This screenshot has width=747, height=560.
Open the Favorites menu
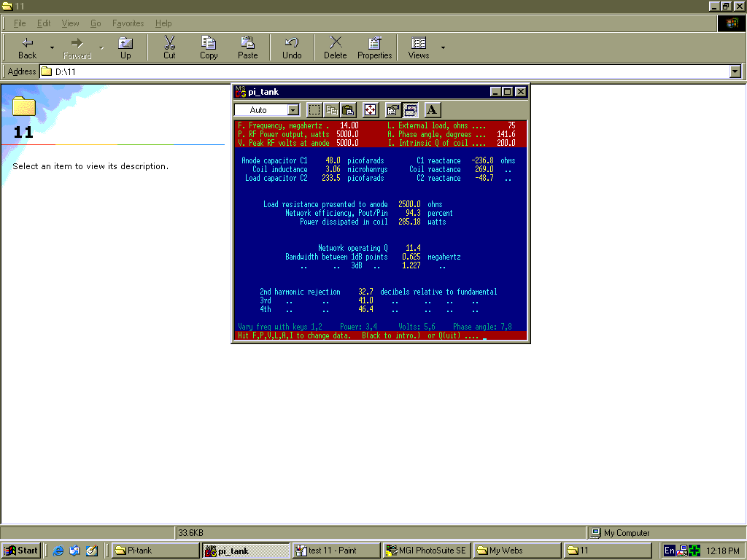click(x=128, y=23)
